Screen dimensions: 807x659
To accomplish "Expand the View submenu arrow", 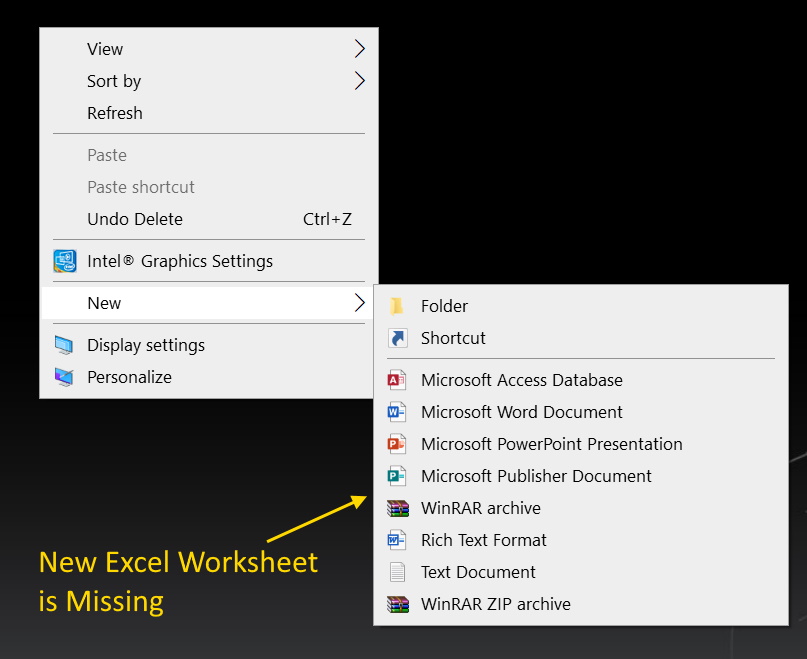I will click(360, 49).
